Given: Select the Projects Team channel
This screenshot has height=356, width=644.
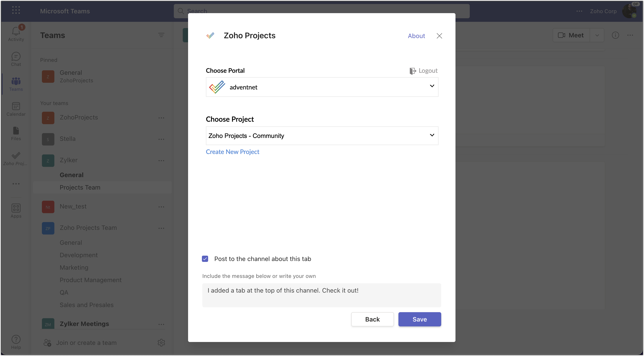Looking at the screenshot, I should 80,187.
